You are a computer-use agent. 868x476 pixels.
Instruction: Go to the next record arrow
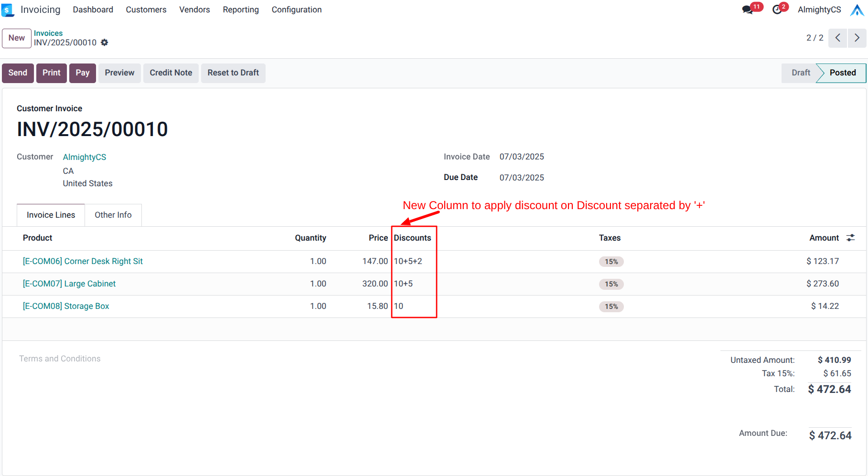[857, 38]
